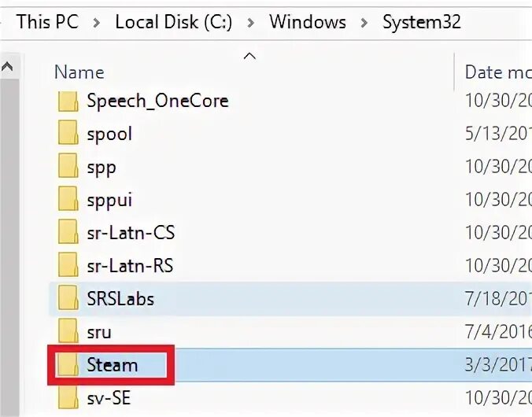The height and width of the screenshot is (417, 532).
Task: Select the sr-Latn-RS folder icon
Action: point(68,266)
